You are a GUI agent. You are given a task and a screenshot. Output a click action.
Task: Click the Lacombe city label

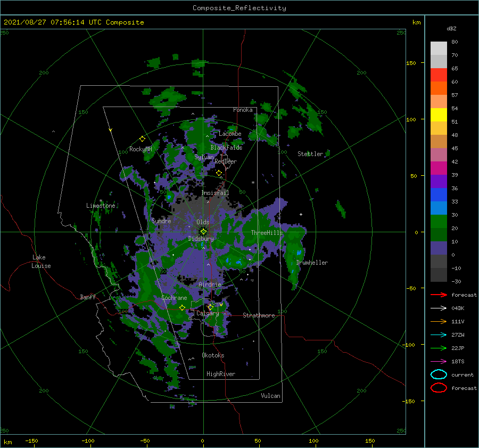pos(230,134)
